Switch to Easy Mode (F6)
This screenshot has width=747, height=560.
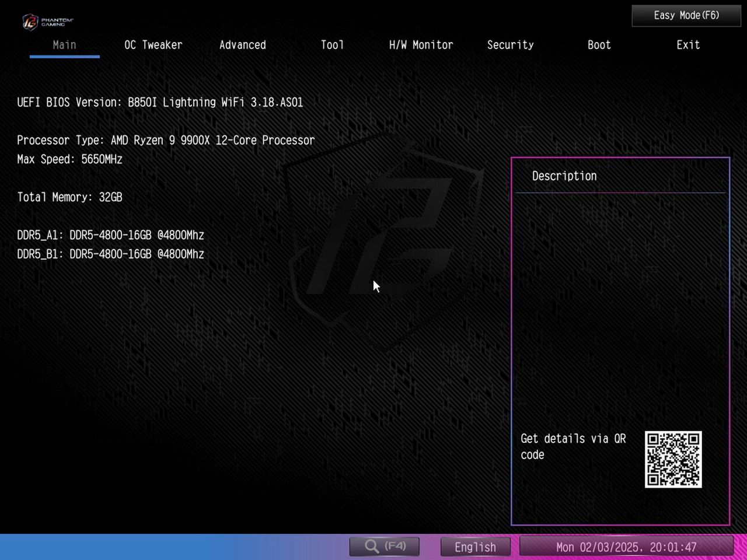(x=686, y=16)
